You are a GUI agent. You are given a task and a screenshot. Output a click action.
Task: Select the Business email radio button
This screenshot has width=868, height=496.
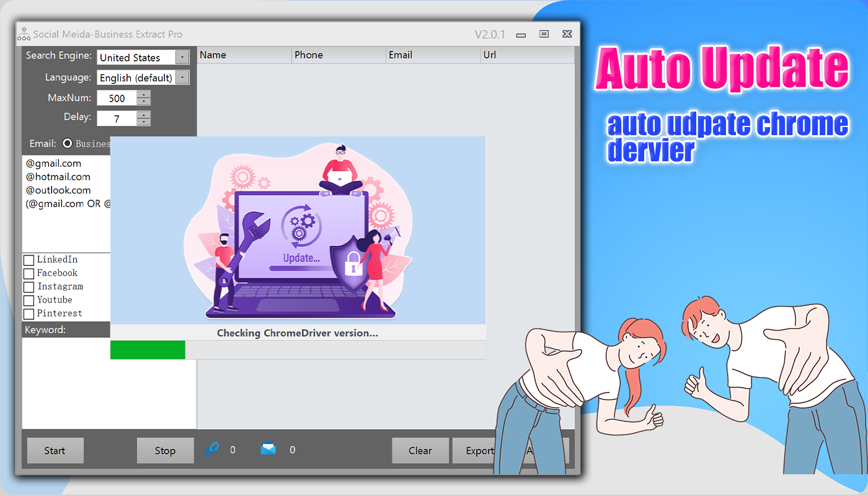[x=68, y=143]
